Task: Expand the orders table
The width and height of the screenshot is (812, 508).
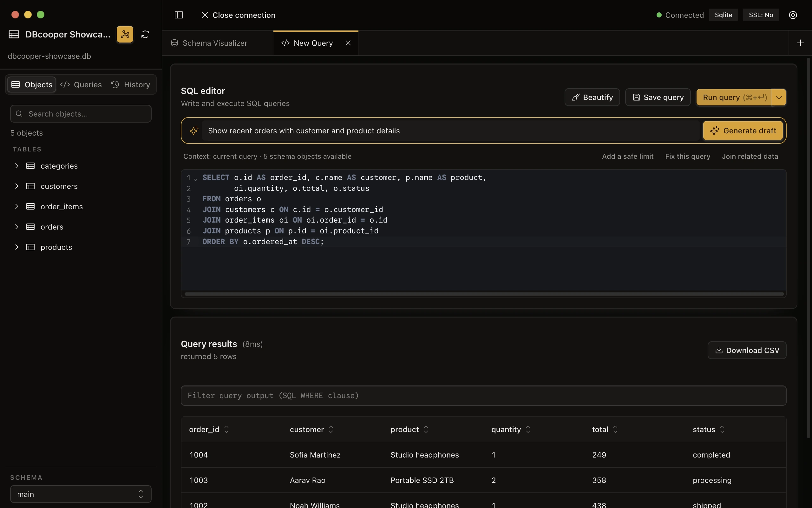Action: (16, 227)
